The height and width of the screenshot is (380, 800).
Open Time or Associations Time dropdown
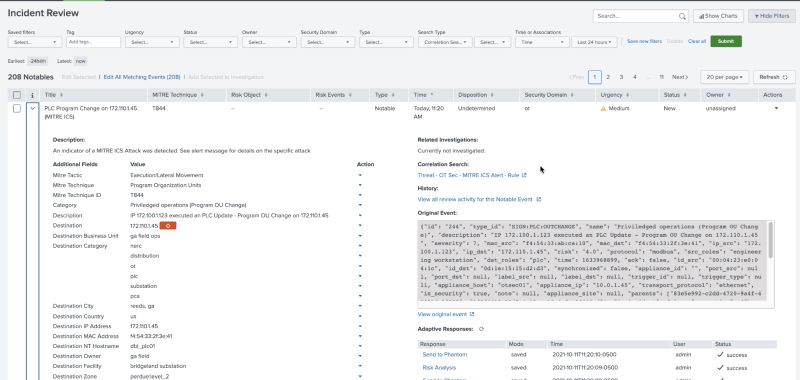542,42
